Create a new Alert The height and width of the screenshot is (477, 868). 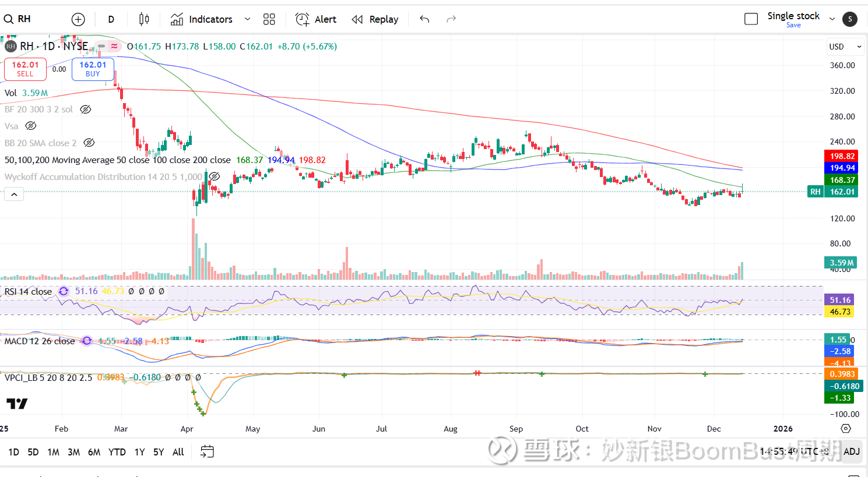316,19
